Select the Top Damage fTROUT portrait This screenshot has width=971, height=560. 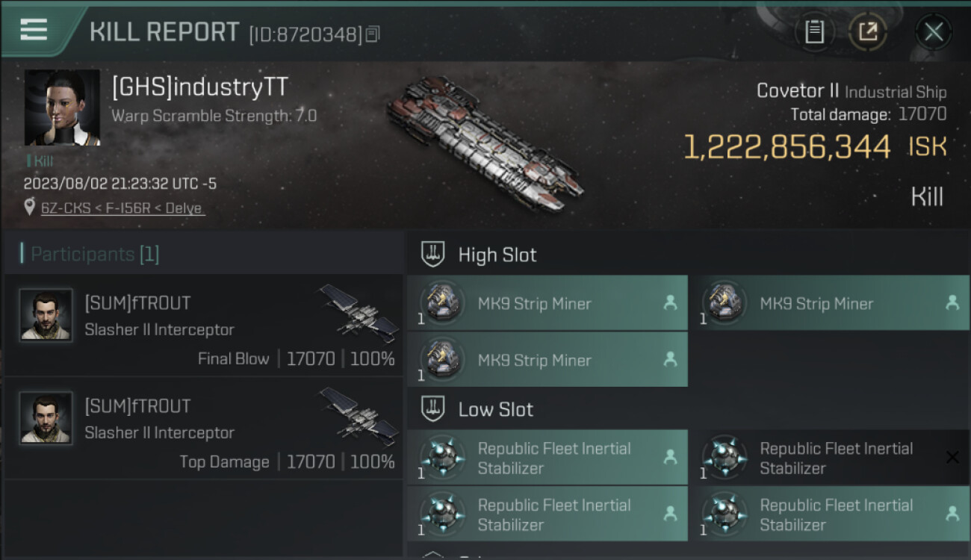46,417
